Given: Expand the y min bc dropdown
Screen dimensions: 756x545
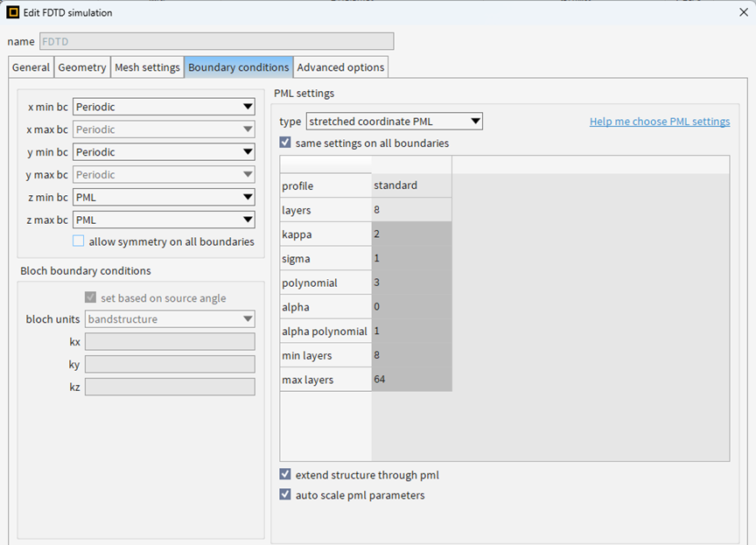Looking at the screenshot, I should (164, 152).
